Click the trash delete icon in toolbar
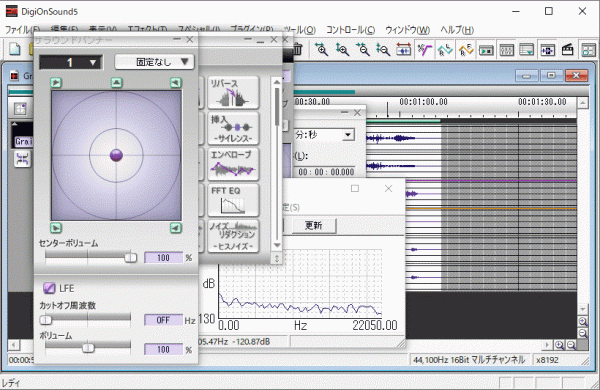This screenshot has width=600, height=390. click(x=298, y=49)
